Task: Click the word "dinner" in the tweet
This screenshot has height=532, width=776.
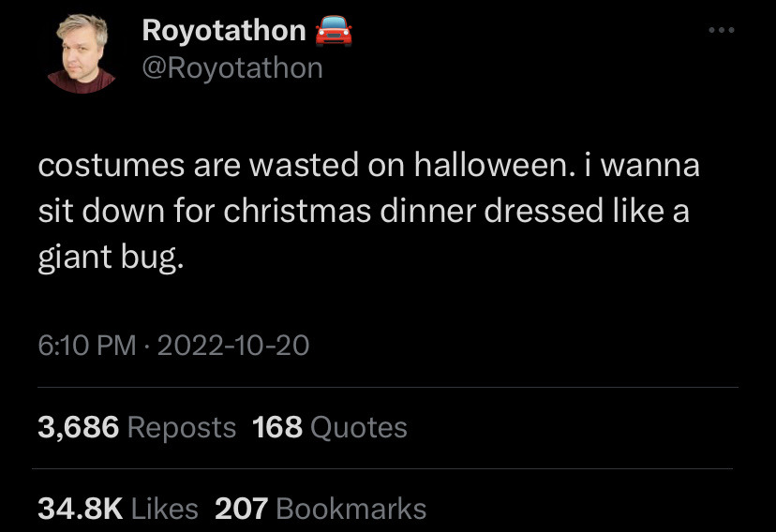Action: 431,211
